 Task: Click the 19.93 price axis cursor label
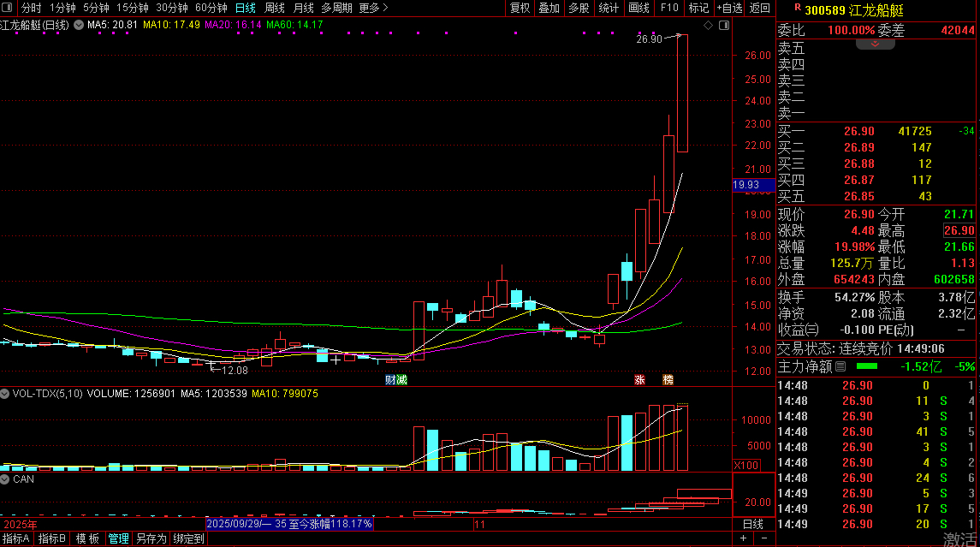(753, 185)
